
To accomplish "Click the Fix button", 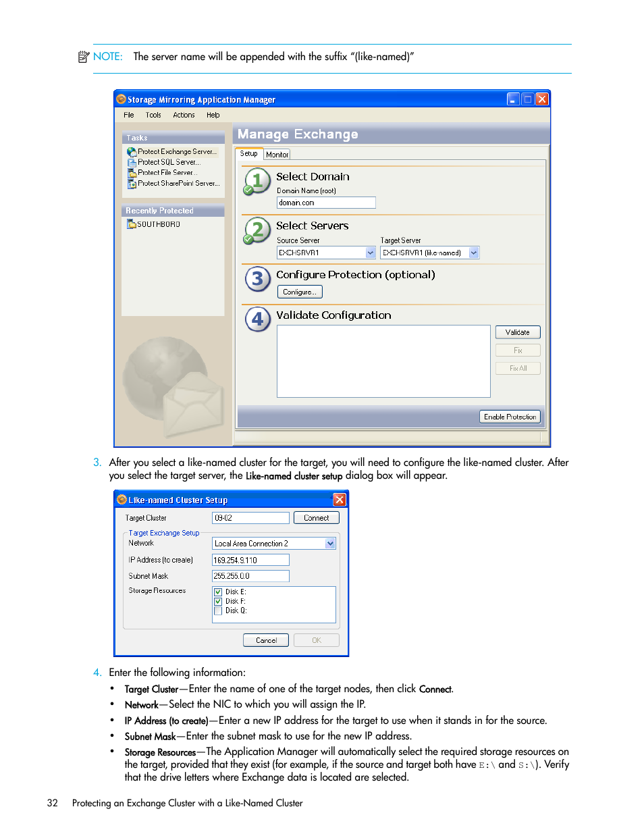I will point(518,350).
